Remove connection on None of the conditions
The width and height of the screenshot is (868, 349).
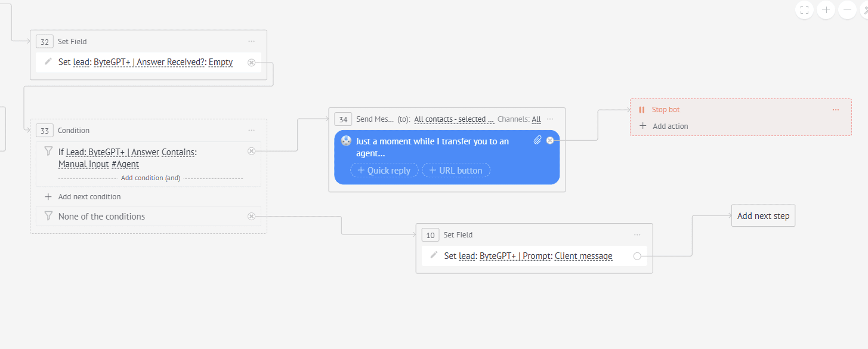[x=251, y=216]
